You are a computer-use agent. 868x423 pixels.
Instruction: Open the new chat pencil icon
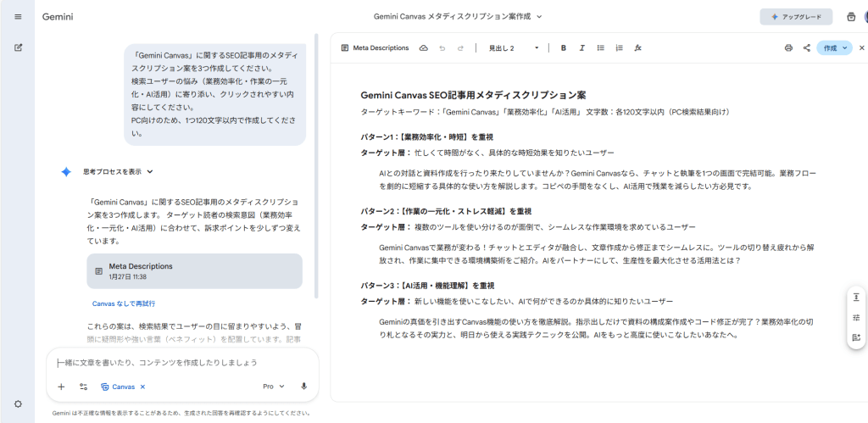point(18,47)
